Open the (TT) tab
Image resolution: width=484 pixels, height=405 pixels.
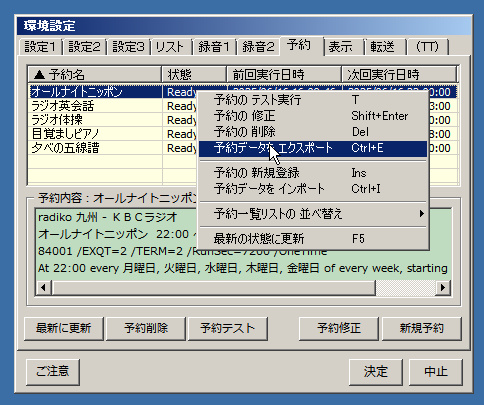(x=428, y=47)
